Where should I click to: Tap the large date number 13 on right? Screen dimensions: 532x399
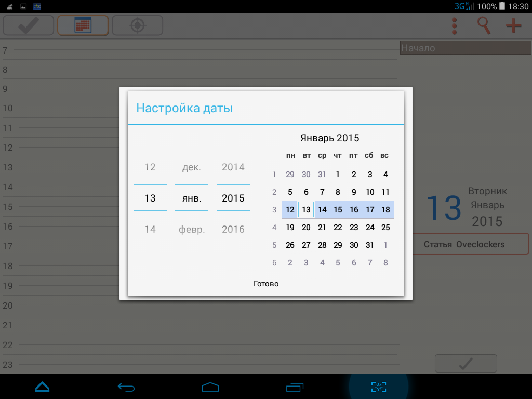click(x=444, y=208)
